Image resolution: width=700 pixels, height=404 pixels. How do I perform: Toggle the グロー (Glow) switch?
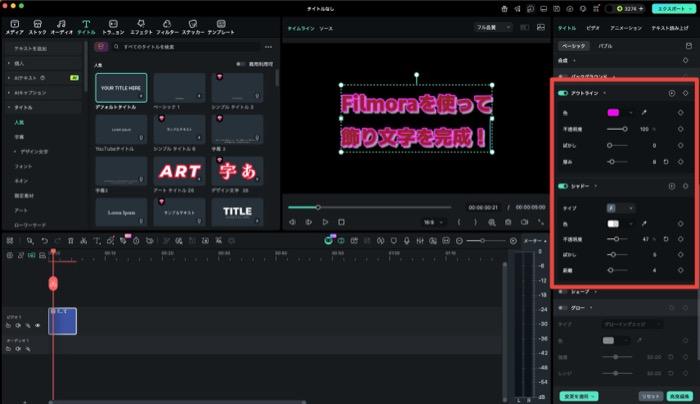tap(563, 308)
